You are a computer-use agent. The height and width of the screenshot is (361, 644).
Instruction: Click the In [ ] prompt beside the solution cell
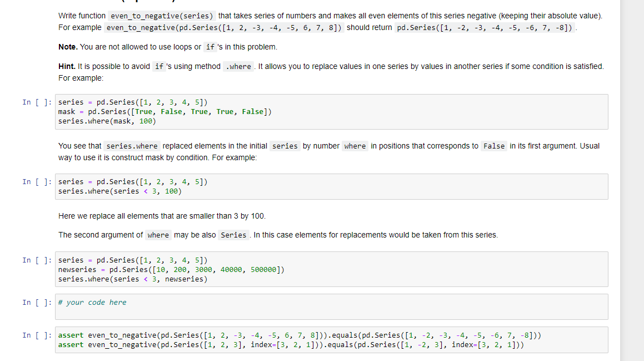pos(36,302)
